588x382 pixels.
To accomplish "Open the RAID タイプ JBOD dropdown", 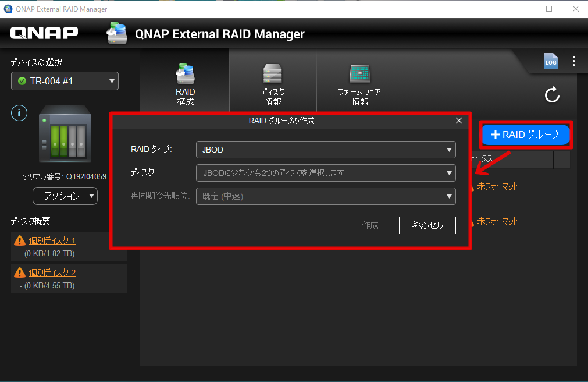I will [x=326, y=150].
